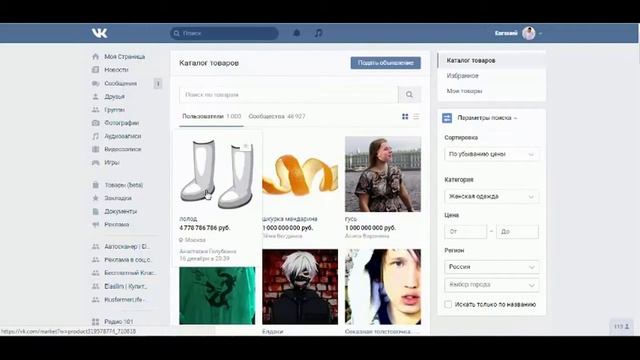Switch to list view layout icon
640x360 pixels.
click(x=416, y=117)
